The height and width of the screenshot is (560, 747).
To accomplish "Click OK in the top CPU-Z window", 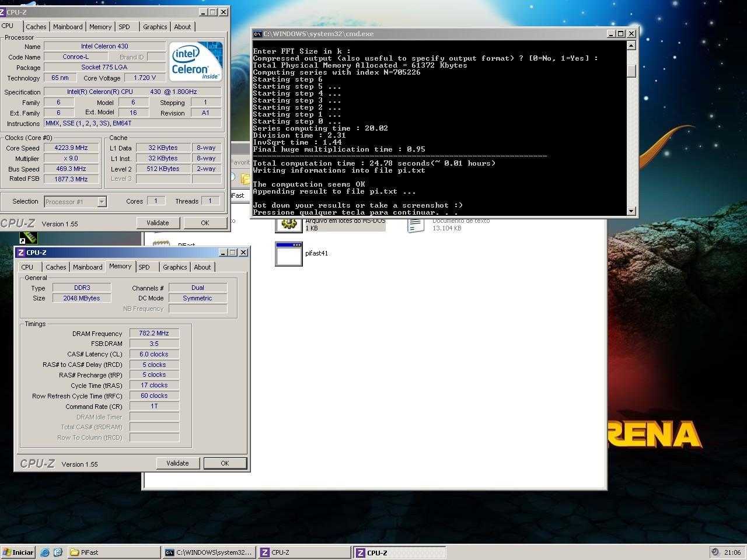I will pyautogui.click(x=205, y=223).
